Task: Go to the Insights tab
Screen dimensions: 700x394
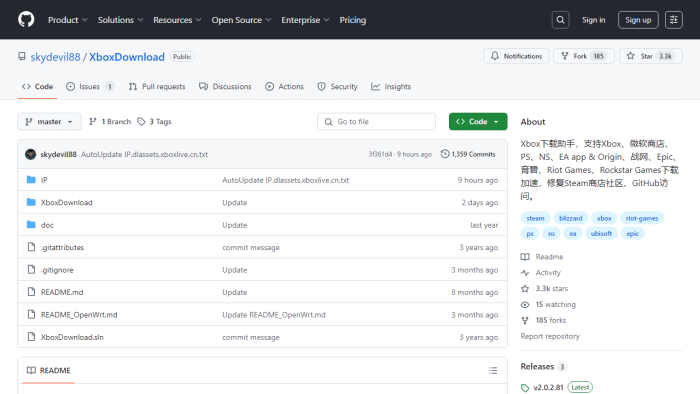Action: (x=391, y=87)
